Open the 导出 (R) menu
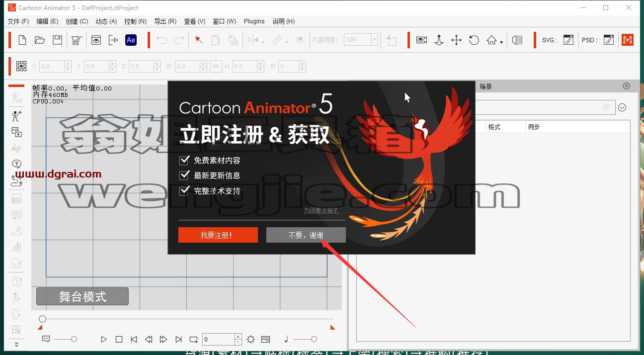644x355 pixels. pyautogui.click(x=165, y=21)
